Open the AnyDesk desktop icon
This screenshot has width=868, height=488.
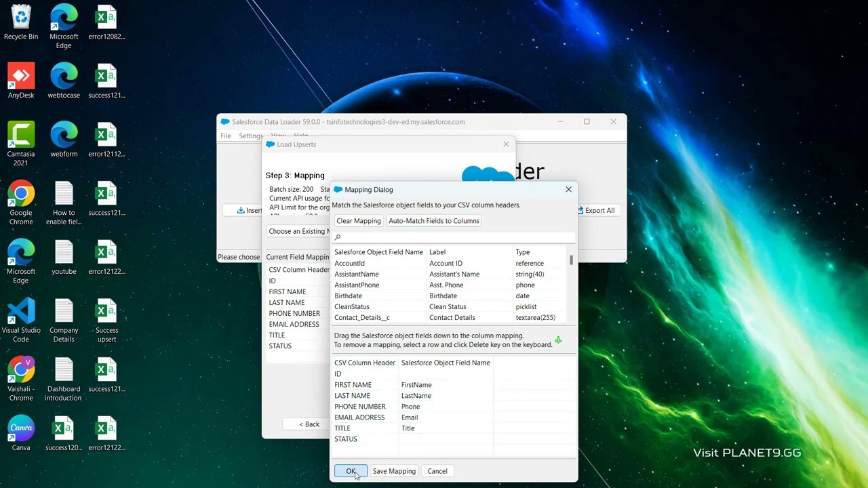click(x=21, y=81)
